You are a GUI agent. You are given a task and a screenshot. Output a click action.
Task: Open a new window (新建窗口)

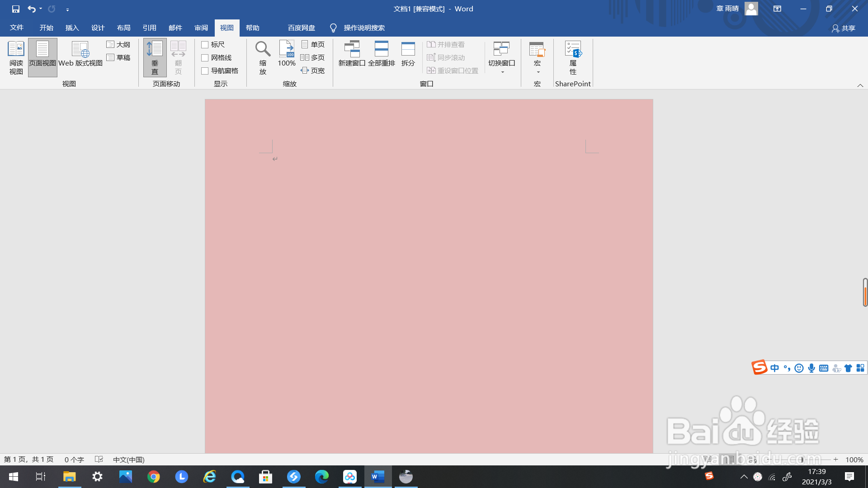pyautogui.click(x=352, y=55)
